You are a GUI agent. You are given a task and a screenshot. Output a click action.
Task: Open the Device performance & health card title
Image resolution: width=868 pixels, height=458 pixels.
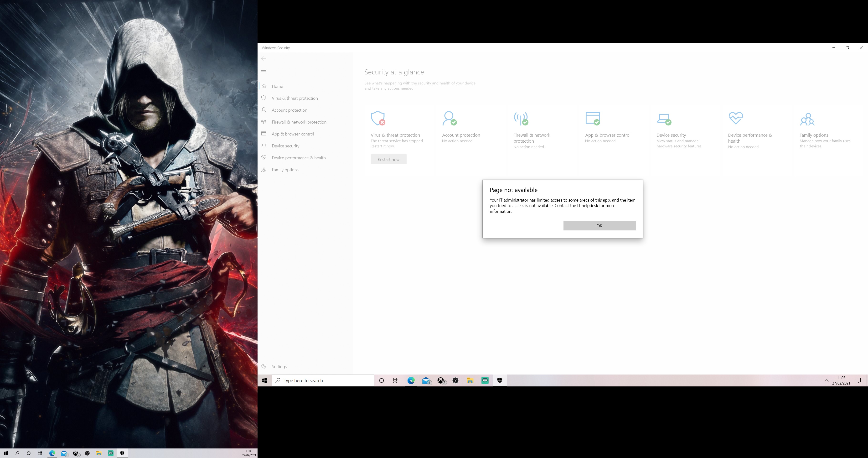pyautogui.click(x=750, y=138)
